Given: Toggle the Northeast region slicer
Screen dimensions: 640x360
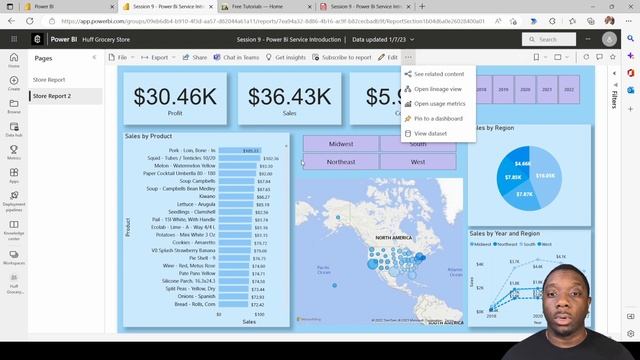Looking at the screenshot, I should pos(341,162).
